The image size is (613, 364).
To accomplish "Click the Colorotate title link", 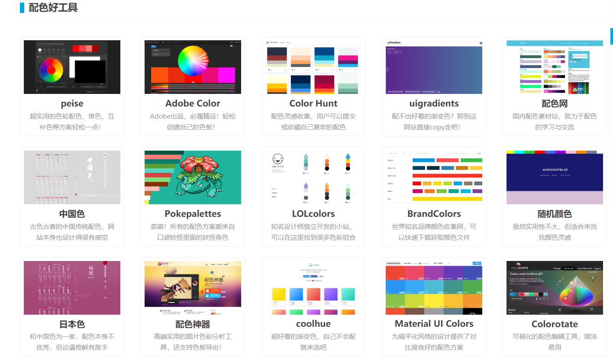I will pos(555,324).
